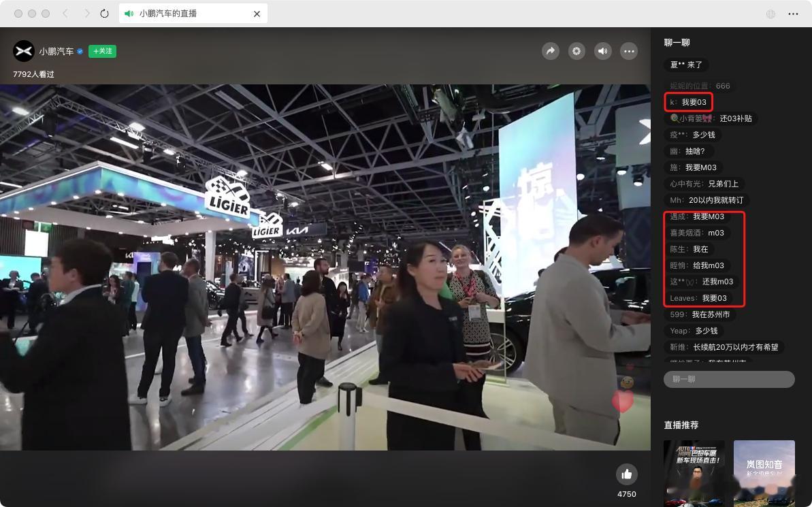Click the chat message 还03补贴
Viewport: 812px width, 507px height.
711,118
